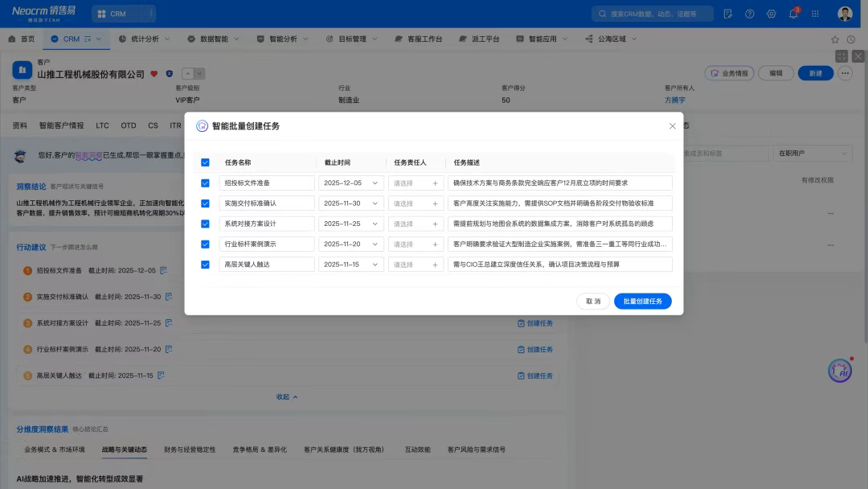The image size is (868, 489).
Task: Open assignee selector for 系统对接方案设计
Action: coord(416,224)
